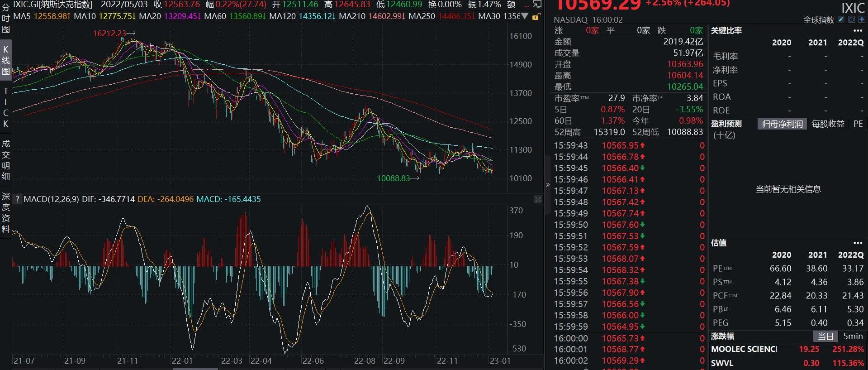Select the 归母净利润 forecast toggle
This screenshot has height=370, width=868.
pyautogui.click(x=782, y=124)
